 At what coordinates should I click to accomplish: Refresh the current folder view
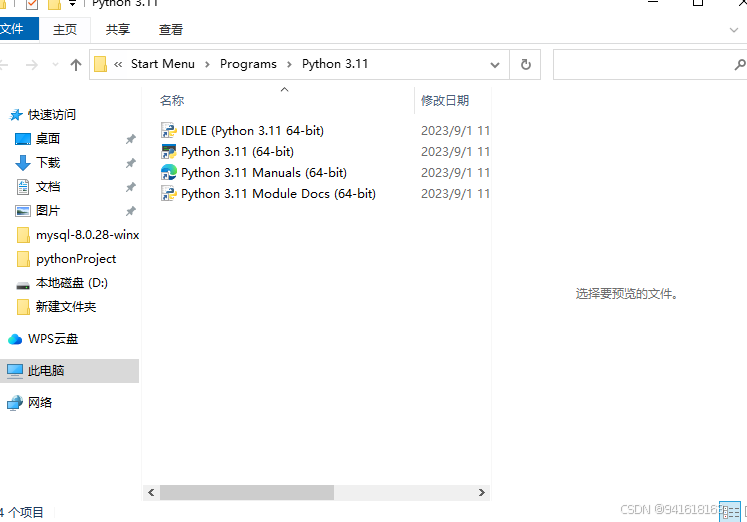525,64
